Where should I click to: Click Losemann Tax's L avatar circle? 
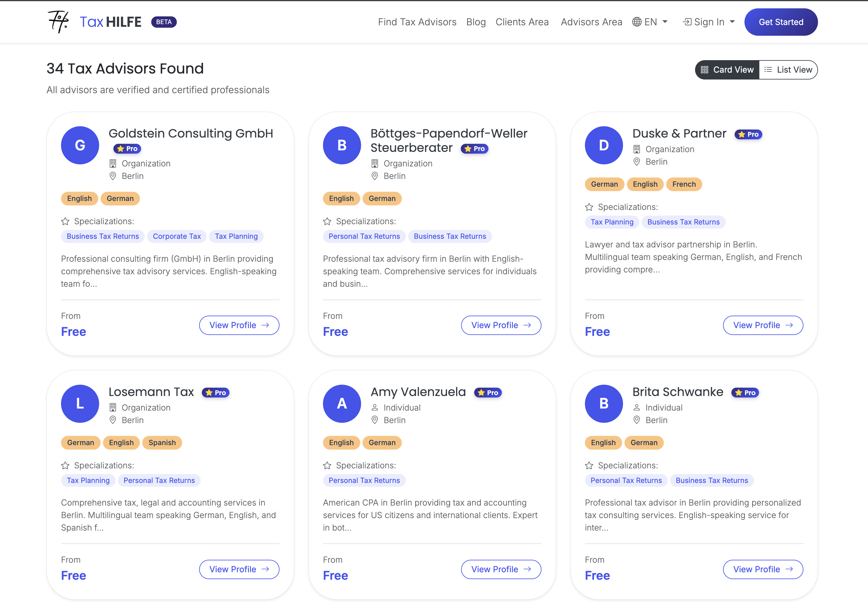tap(80, 403)
